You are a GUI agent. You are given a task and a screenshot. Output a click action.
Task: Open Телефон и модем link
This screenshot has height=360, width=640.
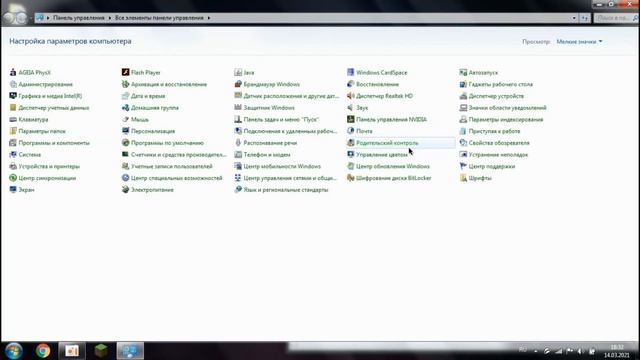coord(267,155)
